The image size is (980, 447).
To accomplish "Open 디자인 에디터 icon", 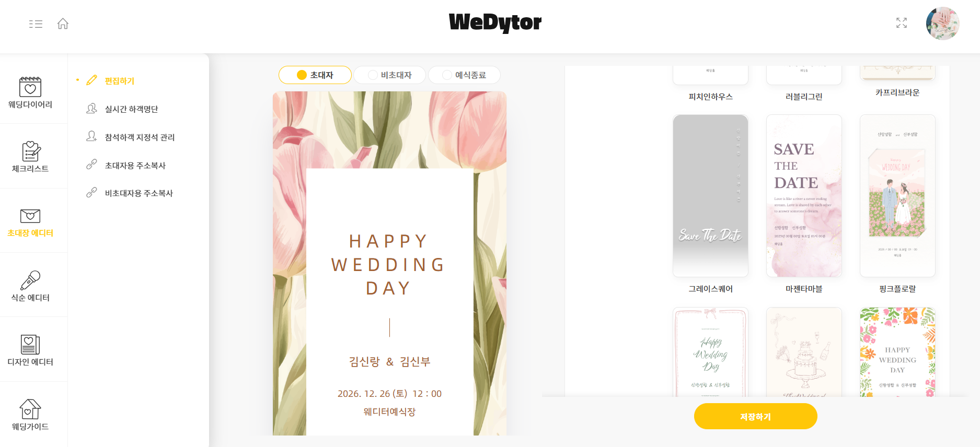I will pyautogui.click(x=30, y=345).
